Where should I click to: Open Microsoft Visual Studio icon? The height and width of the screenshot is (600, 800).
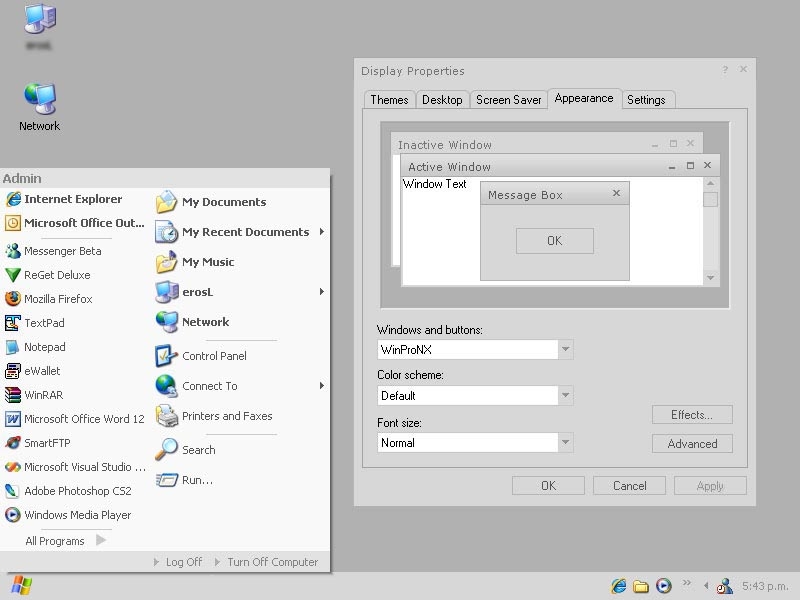(x=13, y=467)
